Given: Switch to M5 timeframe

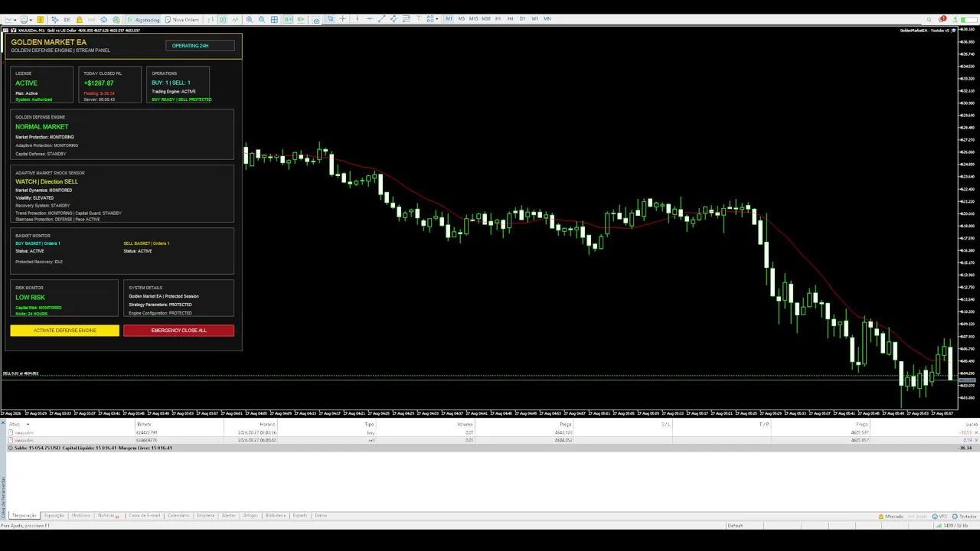Looking at the screenshot, I should [x=462, y=19].
